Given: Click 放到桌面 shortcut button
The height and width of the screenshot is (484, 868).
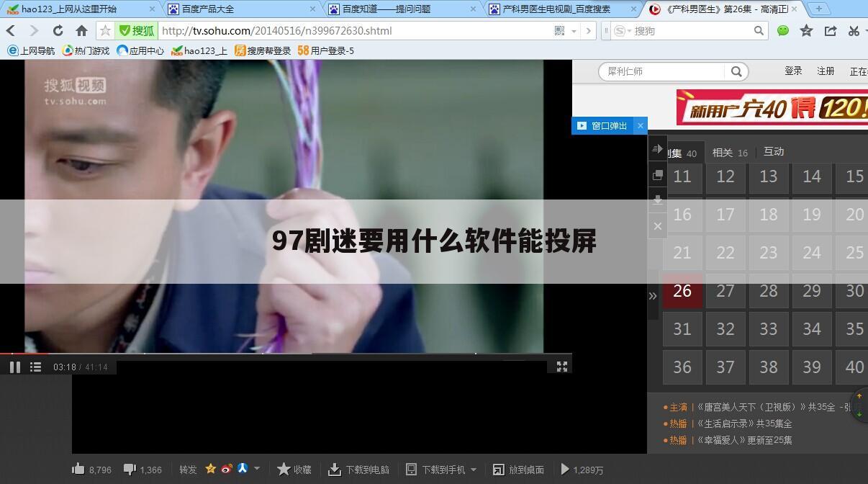Looking at the screenshot, I should (518, 470).
